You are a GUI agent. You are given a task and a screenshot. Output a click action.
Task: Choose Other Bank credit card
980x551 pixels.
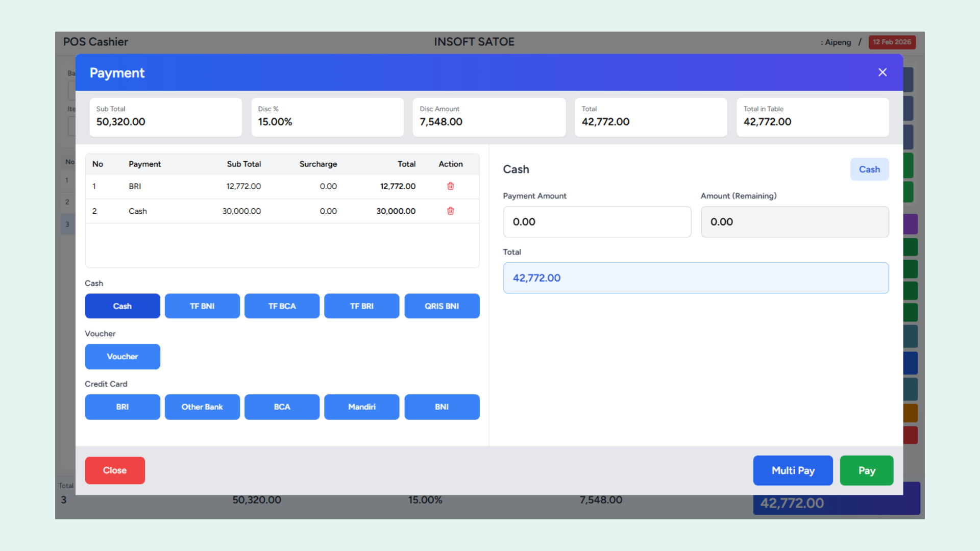click(202, 407)
